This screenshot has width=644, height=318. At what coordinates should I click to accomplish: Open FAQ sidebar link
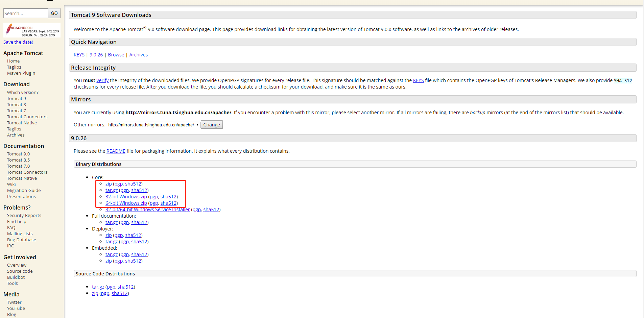[11, 228]
